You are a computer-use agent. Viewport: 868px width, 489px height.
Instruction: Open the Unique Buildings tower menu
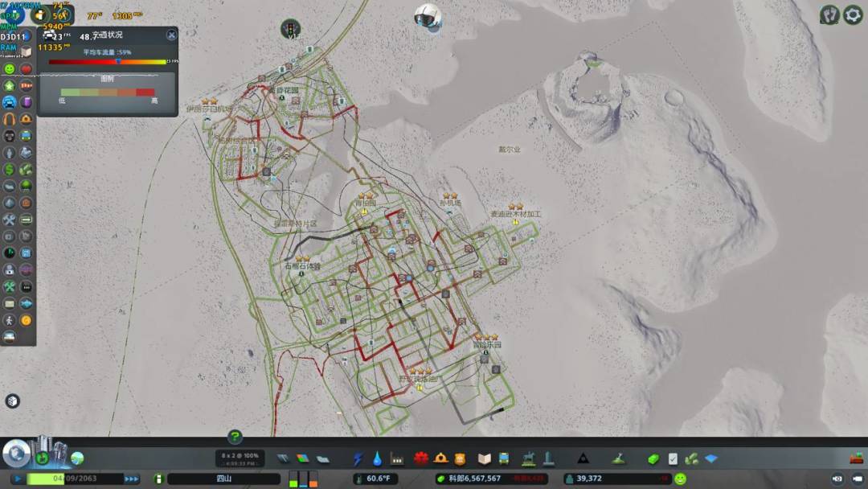click(548, 458)
